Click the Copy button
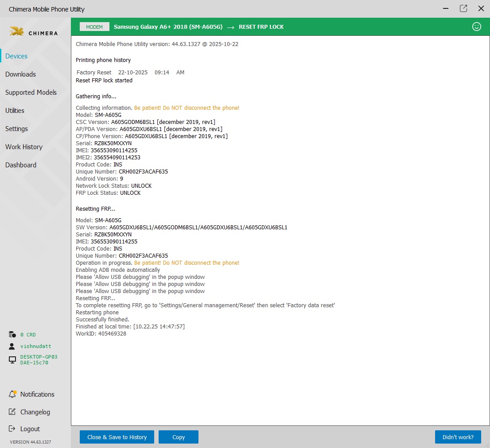 tap(179, 437)
